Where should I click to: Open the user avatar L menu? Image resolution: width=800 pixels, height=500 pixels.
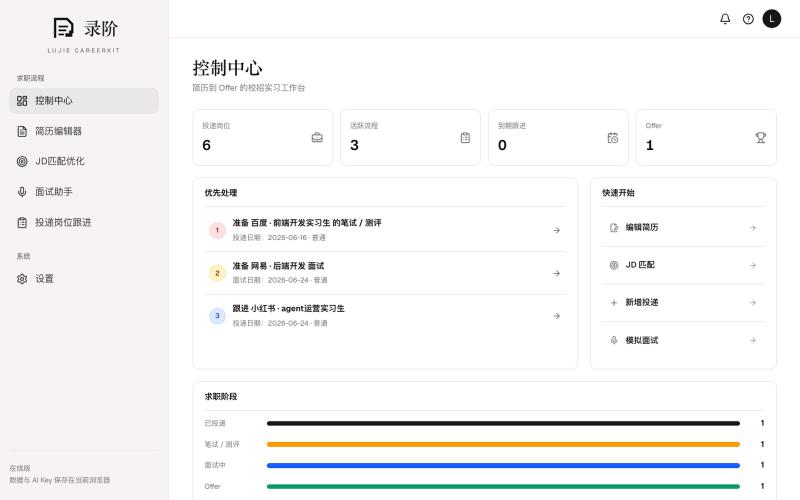(771, 19)
